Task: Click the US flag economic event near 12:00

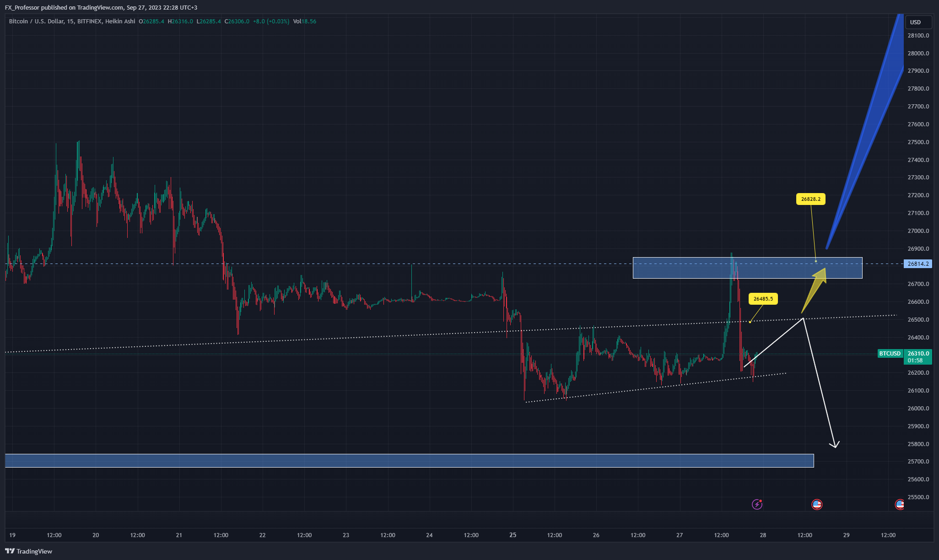Action: (817, 504)
